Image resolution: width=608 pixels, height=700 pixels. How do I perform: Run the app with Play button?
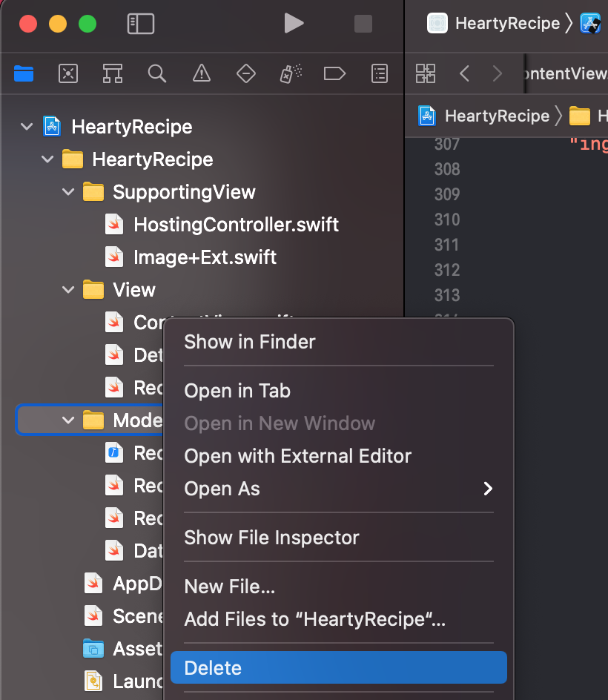pyautogui.click(x=294, y=23)
